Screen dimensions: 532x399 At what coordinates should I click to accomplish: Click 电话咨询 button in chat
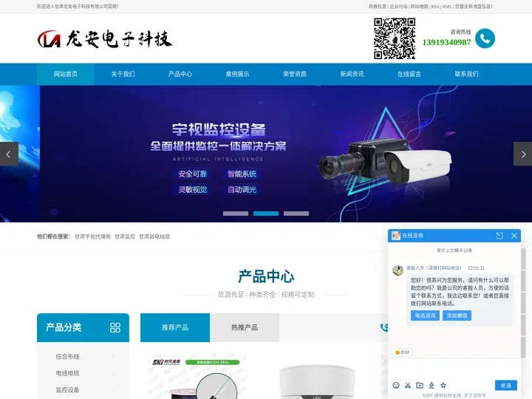[425, 316]
